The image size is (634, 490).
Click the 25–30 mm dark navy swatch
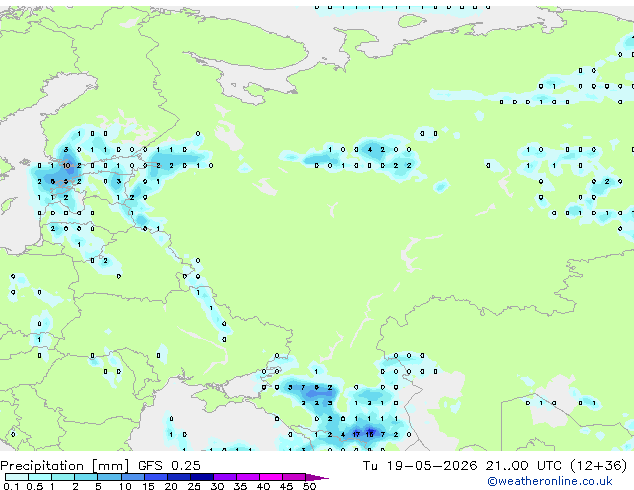tap(202, 477)
